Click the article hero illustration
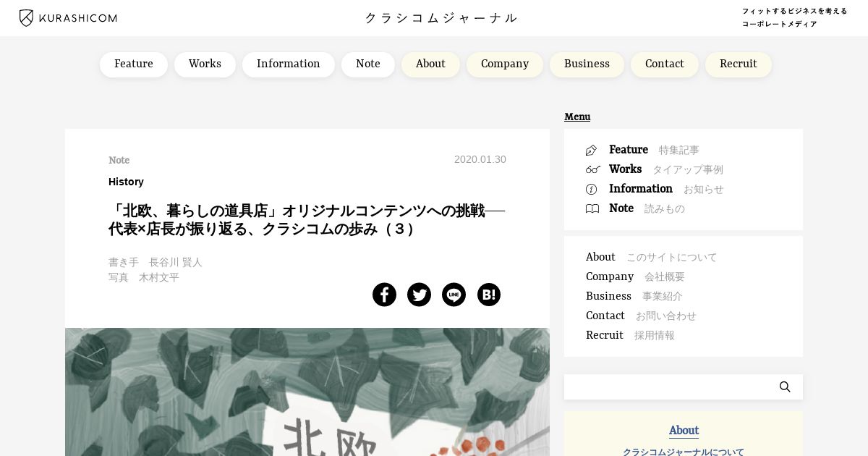The width and height of the screenshot is (868, 456). point(307,392)
